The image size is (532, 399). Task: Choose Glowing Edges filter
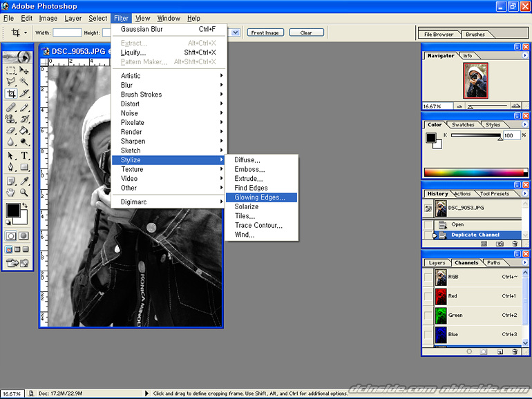pos(261,197)
